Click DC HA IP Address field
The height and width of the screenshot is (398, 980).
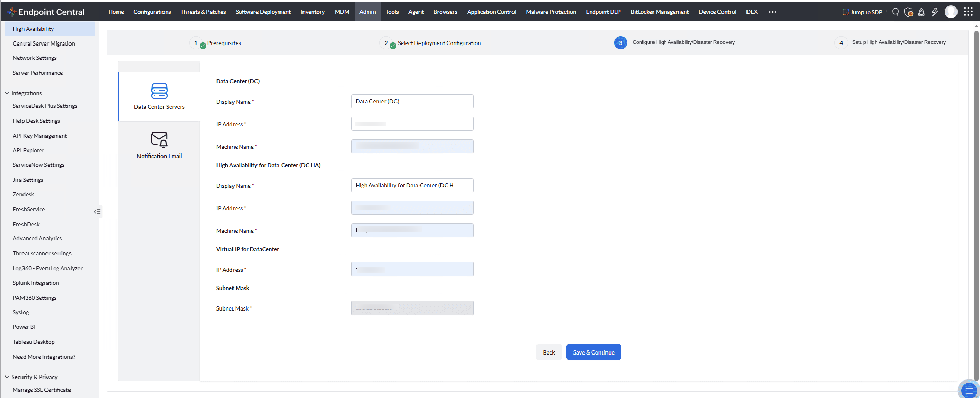coord(412,208)
